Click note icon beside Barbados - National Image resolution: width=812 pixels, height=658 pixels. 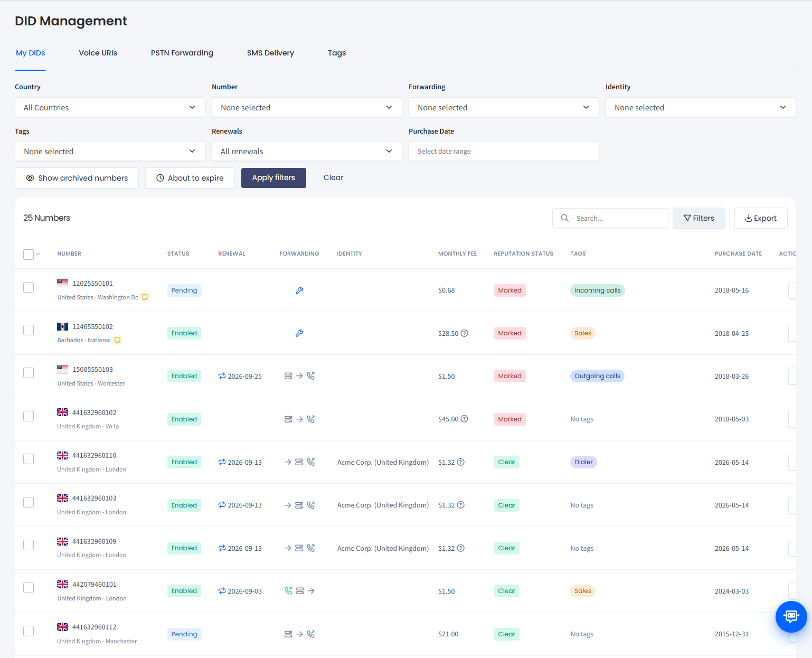point(118,340)
